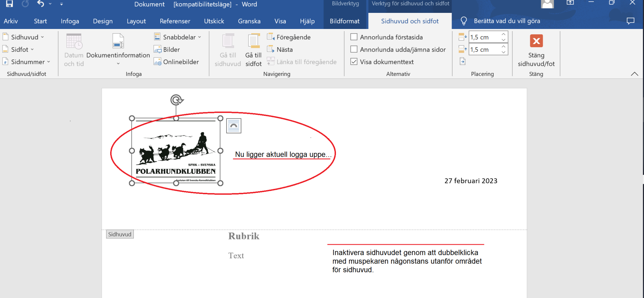Decrease footer distance from bottom
644x298 pixels.
click(x=504, y=52)
